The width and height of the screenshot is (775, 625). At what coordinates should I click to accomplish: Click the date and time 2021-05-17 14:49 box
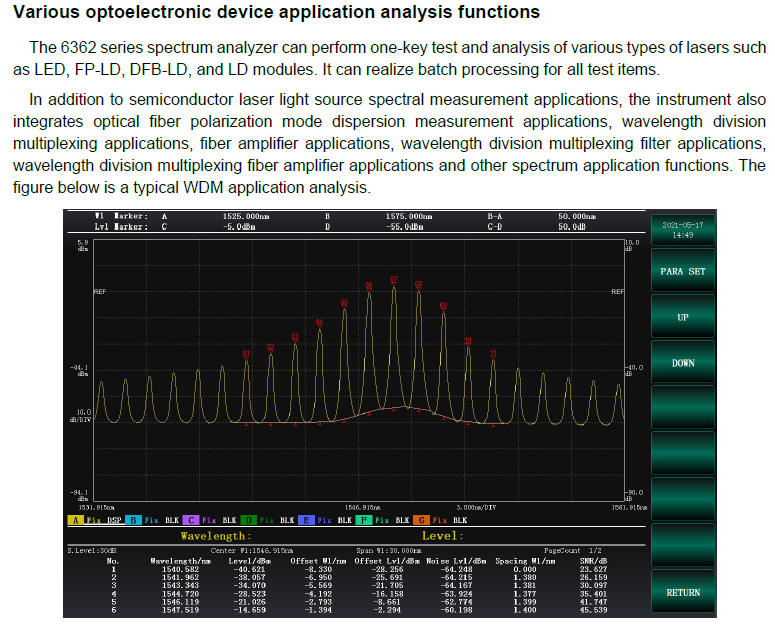click(683, 230)
